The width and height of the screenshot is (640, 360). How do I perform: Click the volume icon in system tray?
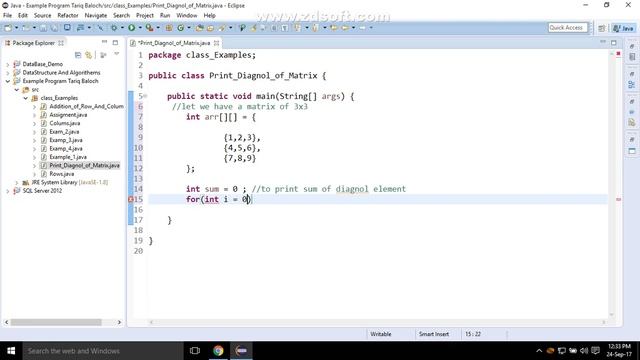[x=584, y=351]
